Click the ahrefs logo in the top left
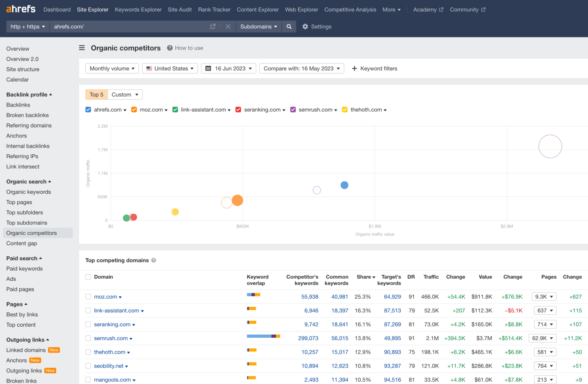This screenshot has height=384, width=588. pyautogui.click(x=21, y=9)
